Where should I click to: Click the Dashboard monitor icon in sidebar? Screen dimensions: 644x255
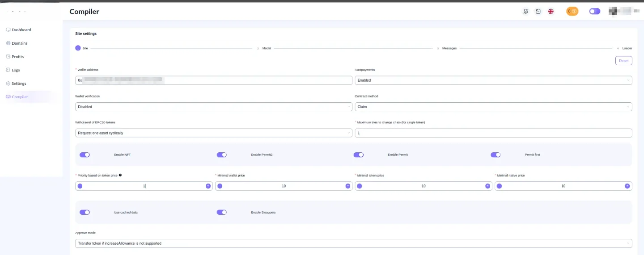point(8,30)
